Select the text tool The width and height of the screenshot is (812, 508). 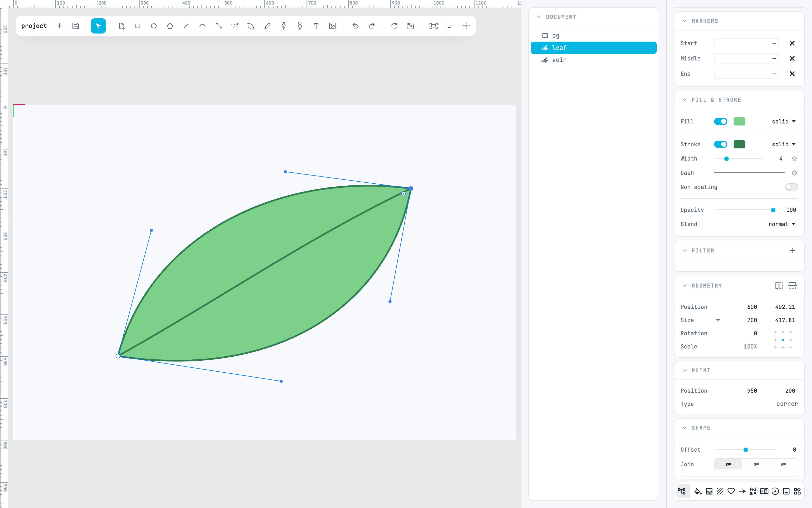click(x=316, y=26)
